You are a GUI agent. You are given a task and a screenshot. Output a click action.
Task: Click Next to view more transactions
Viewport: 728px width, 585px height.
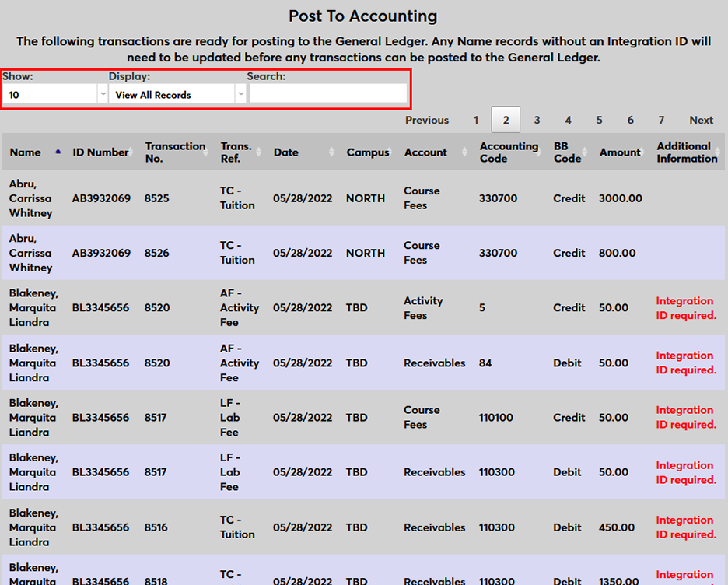(701, 120)
